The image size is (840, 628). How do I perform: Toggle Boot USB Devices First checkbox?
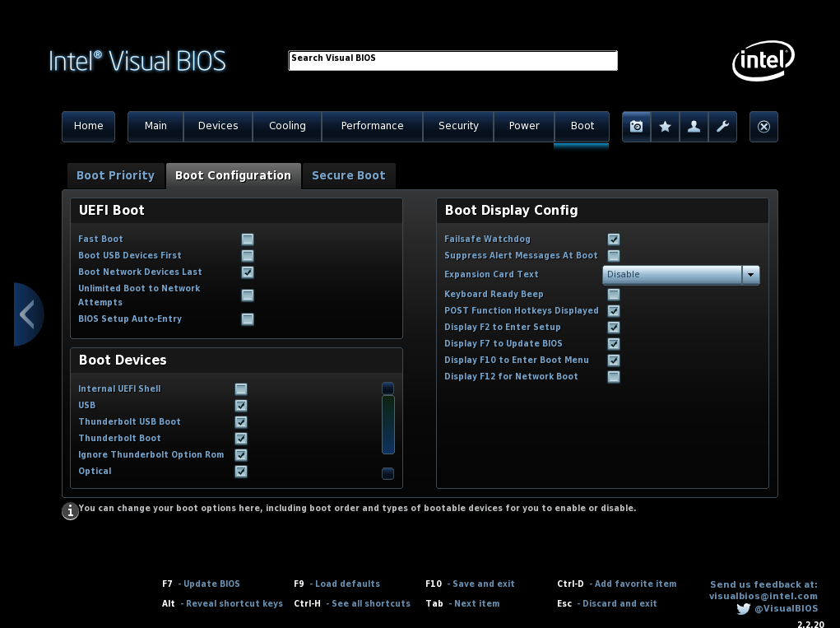coord(248,256)
